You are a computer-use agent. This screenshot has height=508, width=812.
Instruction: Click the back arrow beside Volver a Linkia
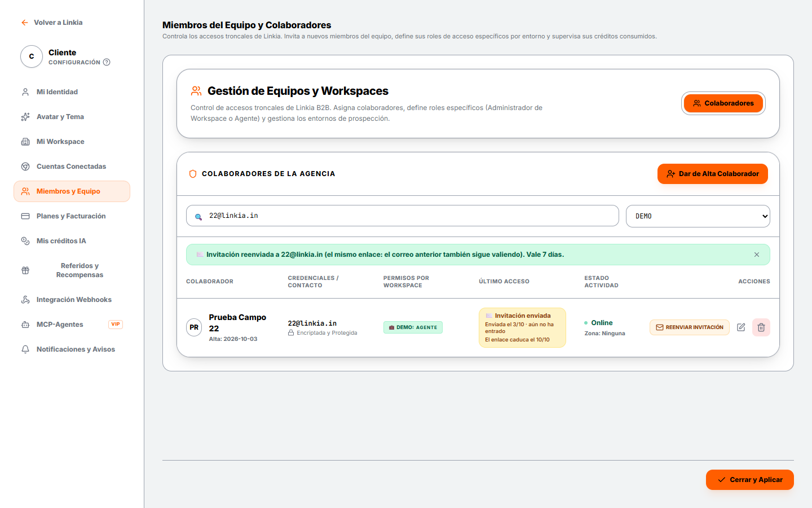(x=24, y=23)
